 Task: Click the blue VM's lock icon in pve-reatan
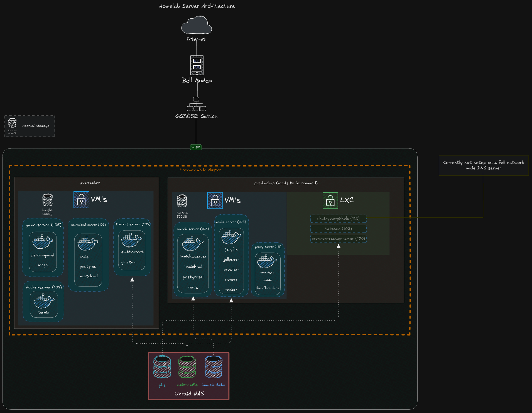pos(81,200)
